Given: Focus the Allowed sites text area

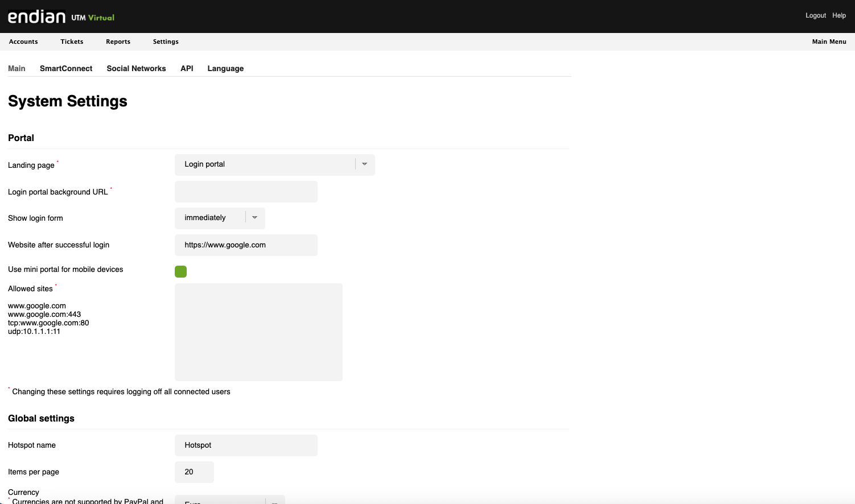Looking at the screenshot, I should tap(258, 332).
